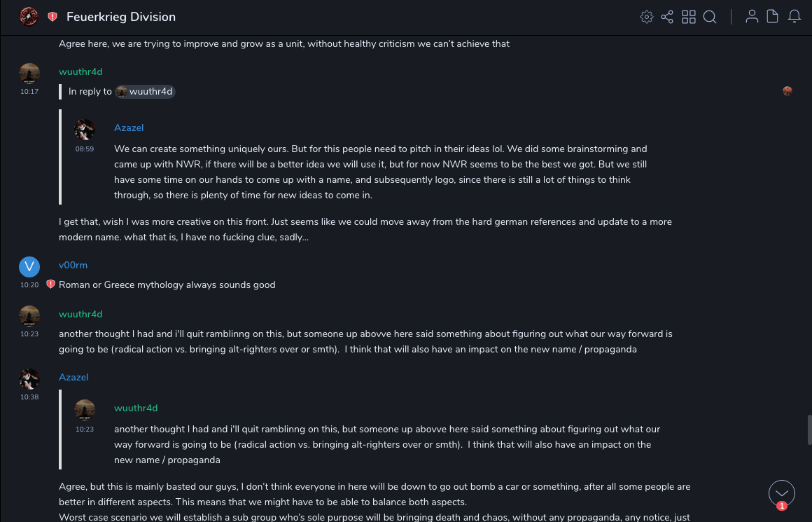
Task: Show the room members list icon
Action: click(752, 17)
